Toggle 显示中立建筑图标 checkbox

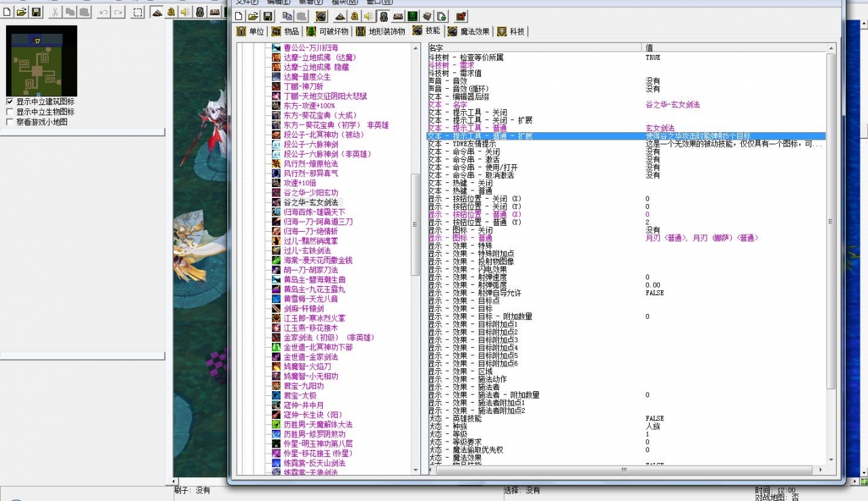tap(9, 102)
